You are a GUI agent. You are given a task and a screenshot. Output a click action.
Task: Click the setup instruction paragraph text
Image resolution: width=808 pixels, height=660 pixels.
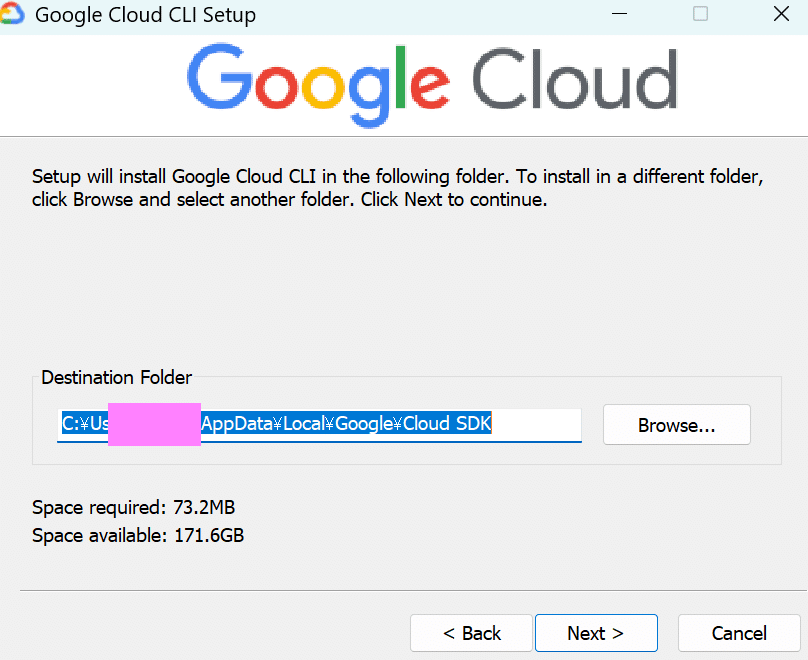(x=396, y=187)
